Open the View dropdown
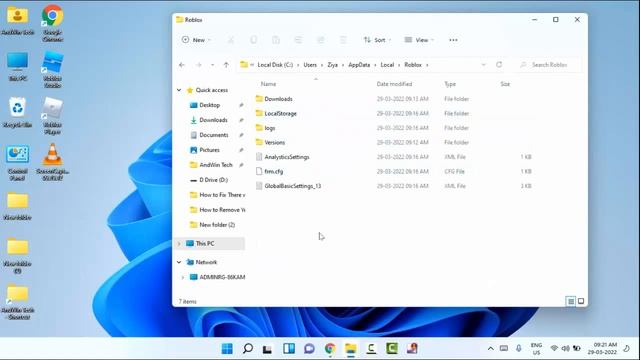This screenshot has height=360, width=640. 419,40
